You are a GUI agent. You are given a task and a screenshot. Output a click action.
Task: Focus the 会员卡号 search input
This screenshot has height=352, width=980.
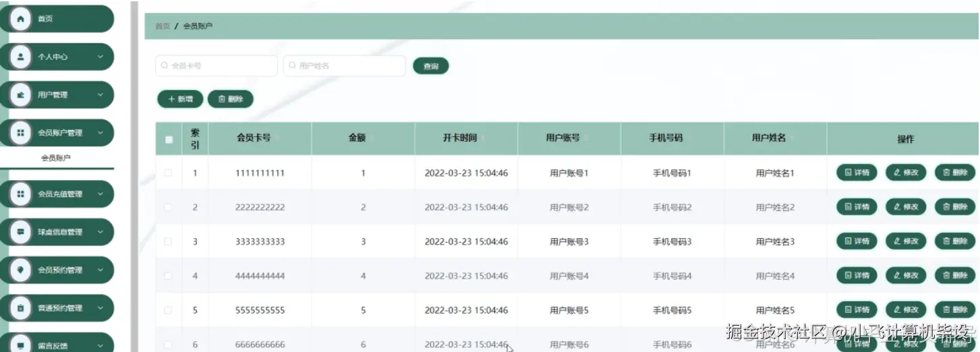tap(217, 66)
